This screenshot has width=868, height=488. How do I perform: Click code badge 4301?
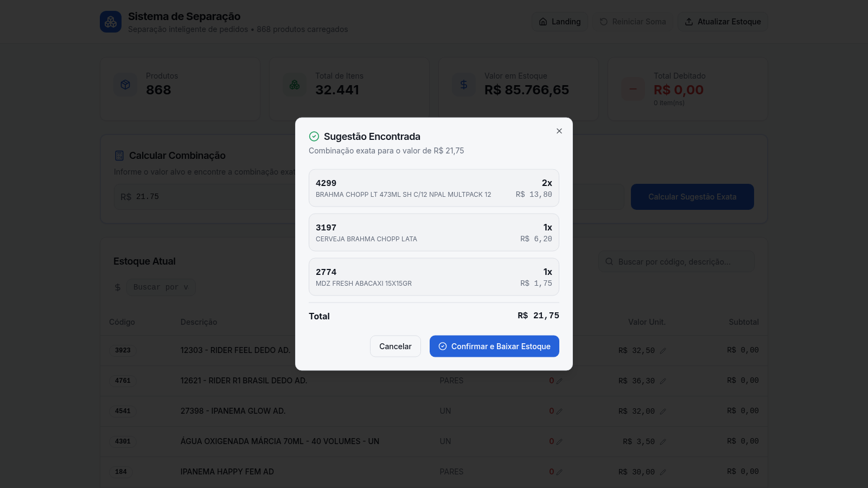pos(123,441)
